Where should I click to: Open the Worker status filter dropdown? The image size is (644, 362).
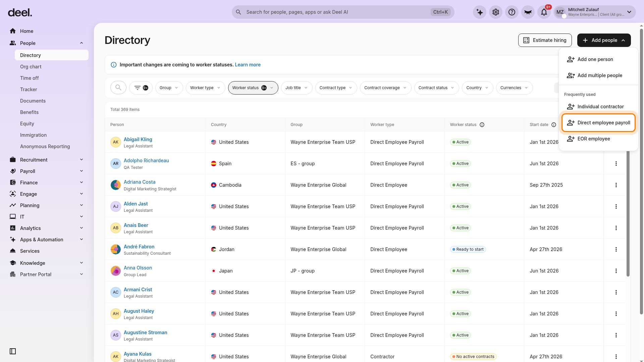tap(253, 88)
